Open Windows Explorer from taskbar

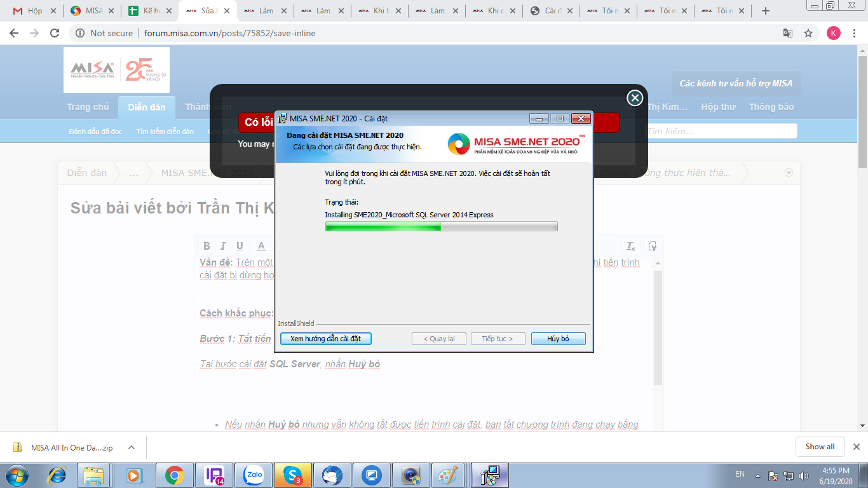pos(93,475)
